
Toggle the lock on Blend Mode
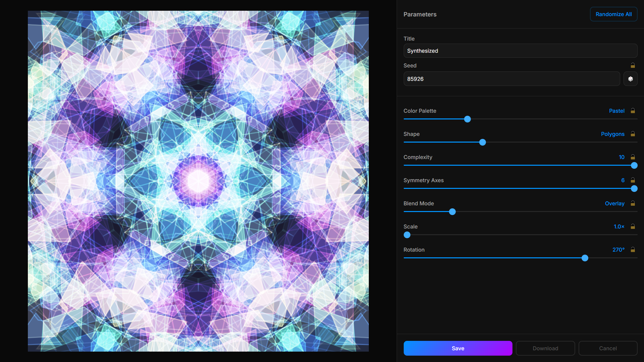[633, 203]
